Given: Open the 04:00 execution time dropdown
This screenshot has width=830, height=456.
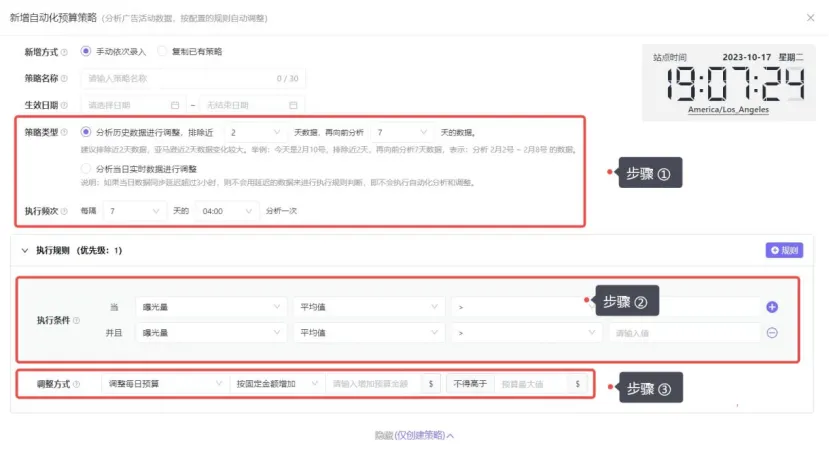Looking at the screenshot, I should 227,211.
